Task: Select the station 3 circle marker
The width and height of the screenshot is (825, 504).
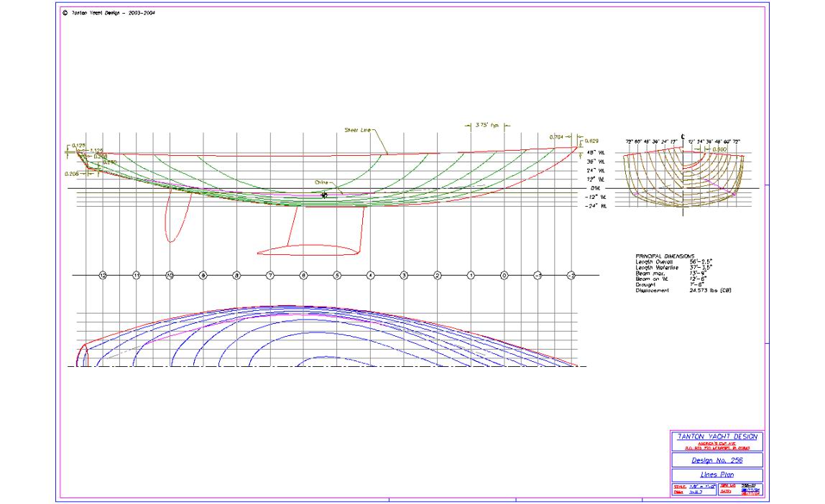Action: 404,275
